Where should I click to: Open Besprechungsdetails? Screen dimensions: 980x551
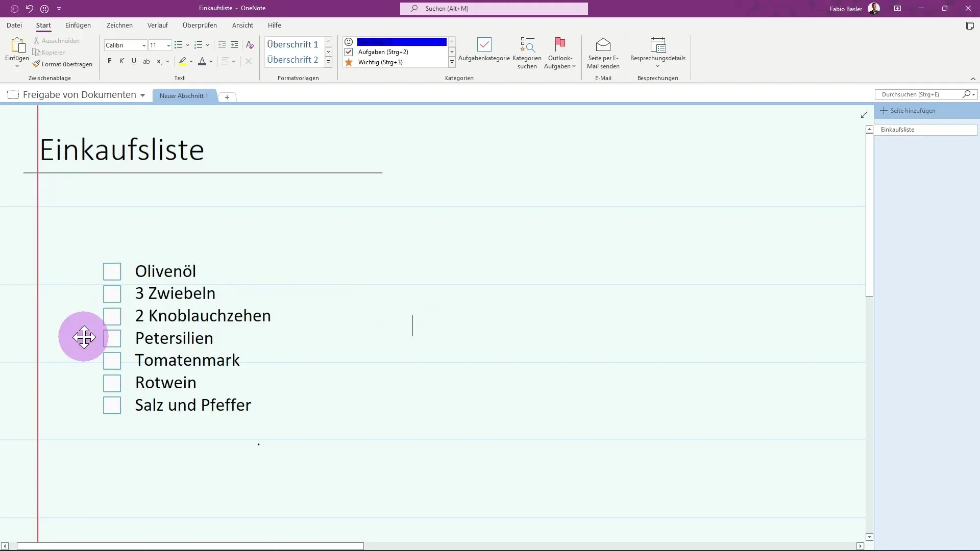click(658, 53)
